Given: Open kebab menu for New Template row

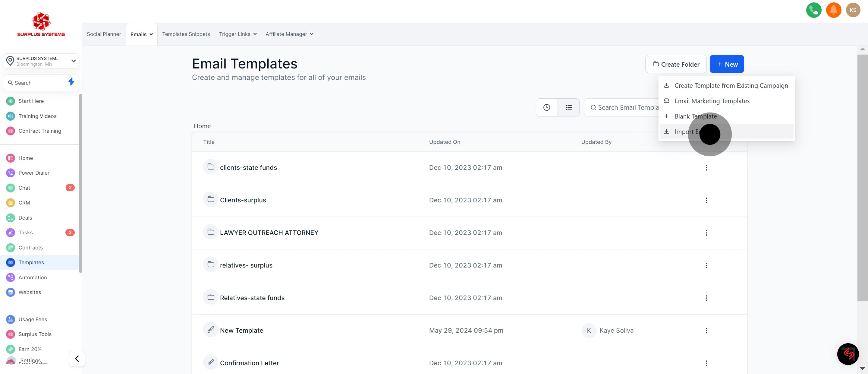Looking at the screenshot, I should pyautogui.click(x=706, y=331).
